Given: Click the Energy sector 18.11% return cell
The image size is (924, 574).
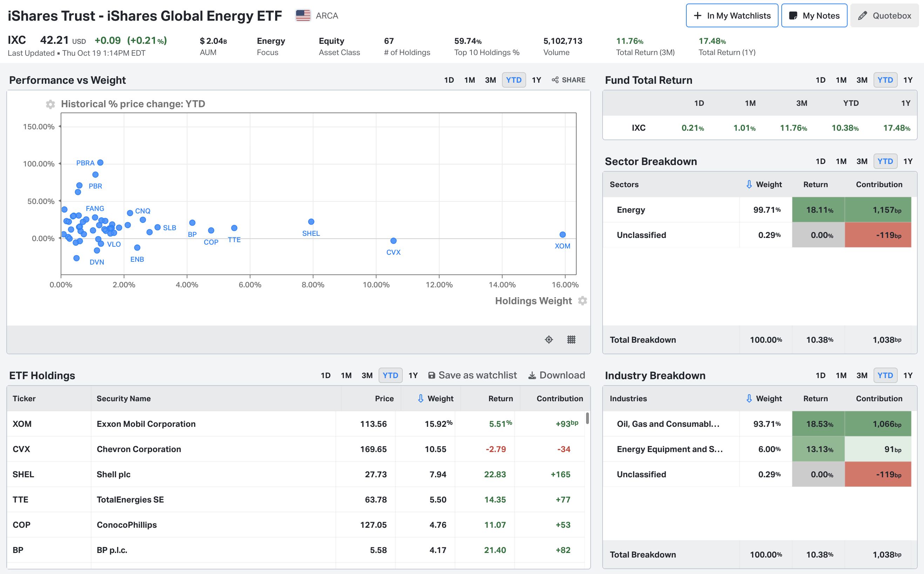Looking at the screenshot, I should 818,210.
